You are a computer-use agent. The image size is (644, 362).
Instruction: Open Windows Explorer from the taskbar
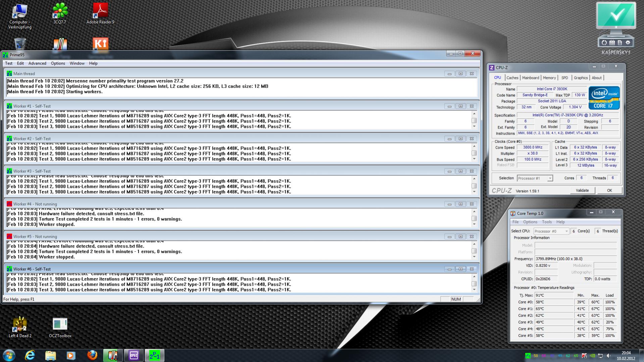[x=50, y=355]
